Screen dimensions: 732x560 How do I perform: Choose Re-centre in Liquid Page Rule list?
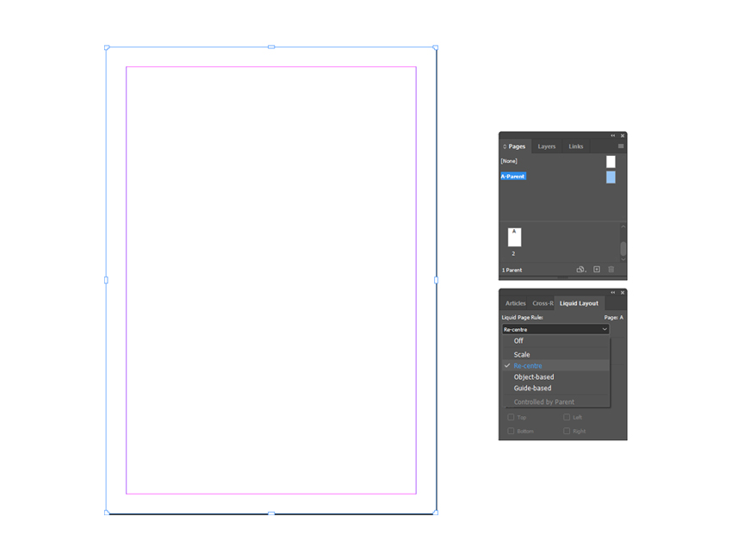(x=556, y=365)
